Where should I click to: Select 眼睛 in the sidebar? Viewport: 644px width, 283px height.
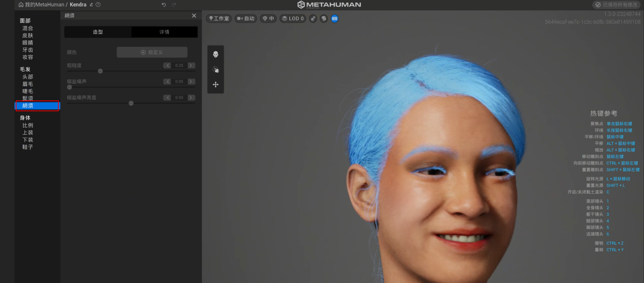pyautogui.click(x=28, y=43)
